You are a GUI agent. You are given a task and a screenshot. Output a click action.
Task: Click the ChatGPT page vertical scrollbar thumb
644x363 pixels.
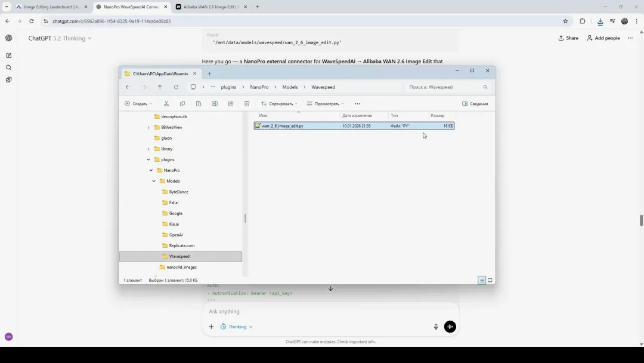coord(641,220)
